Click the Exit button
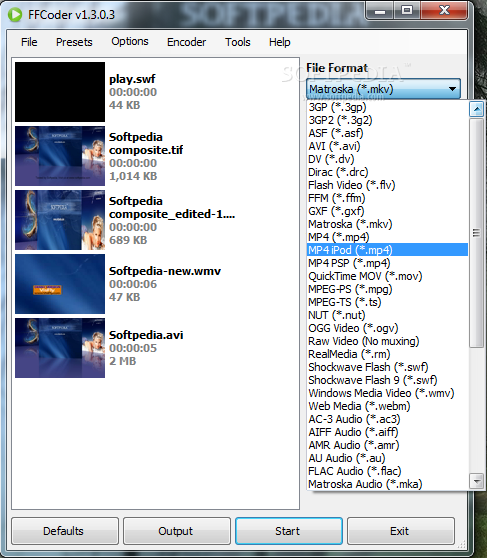Image resolution: width=487 pixels, height=558 pixels. coord(401,531)
